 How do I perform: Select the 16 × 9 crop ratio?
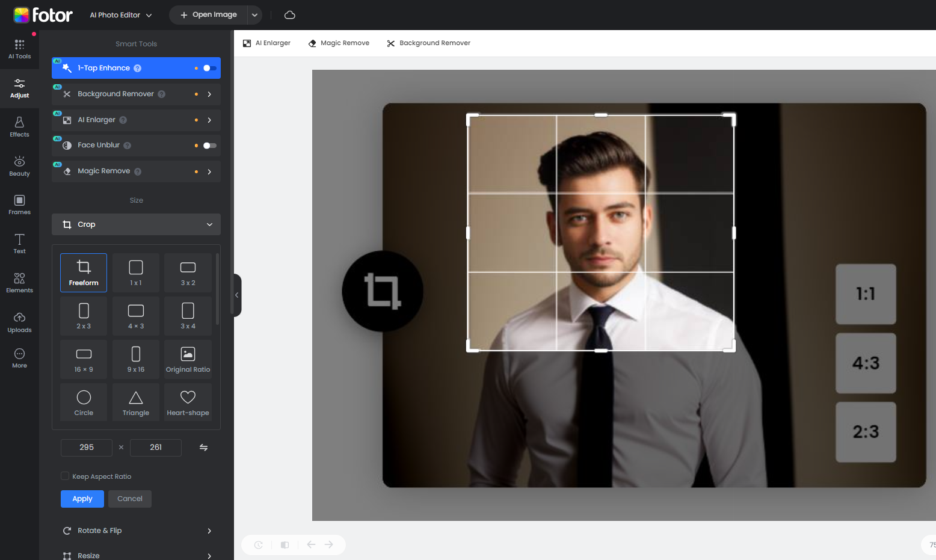[x=84, y=359]
